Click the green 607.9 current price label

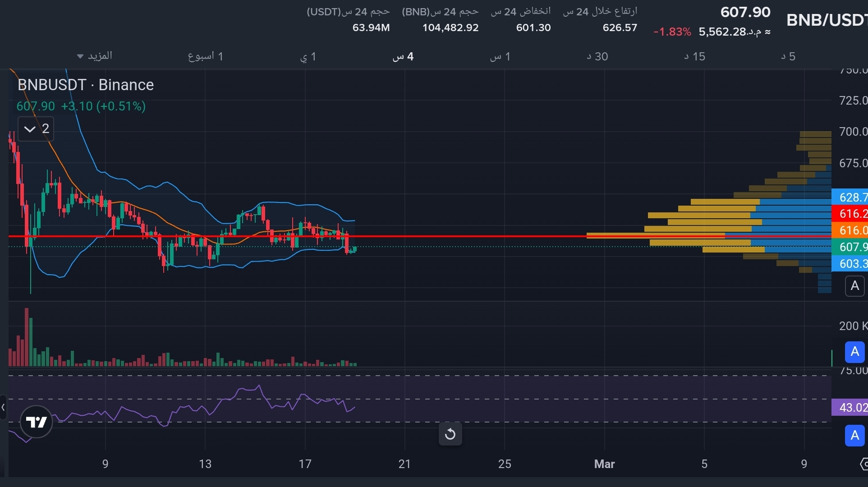click(x=850, y=247)
